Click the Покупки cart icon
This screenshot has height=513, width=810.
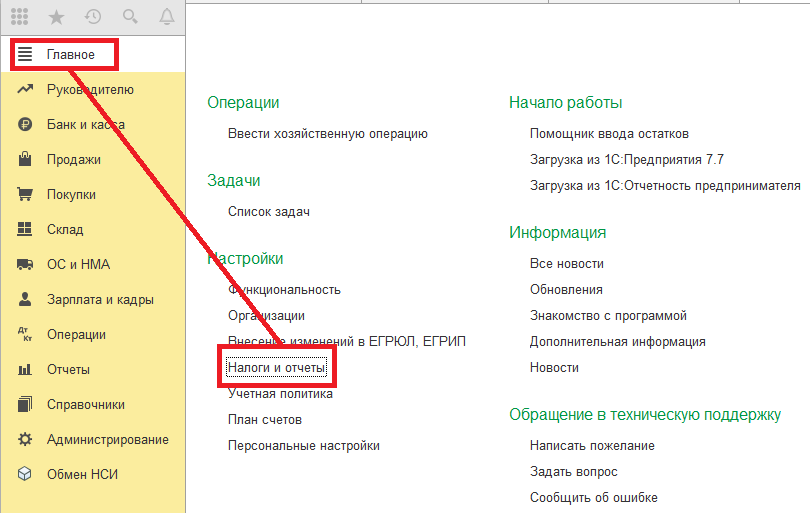coord(25,194)
